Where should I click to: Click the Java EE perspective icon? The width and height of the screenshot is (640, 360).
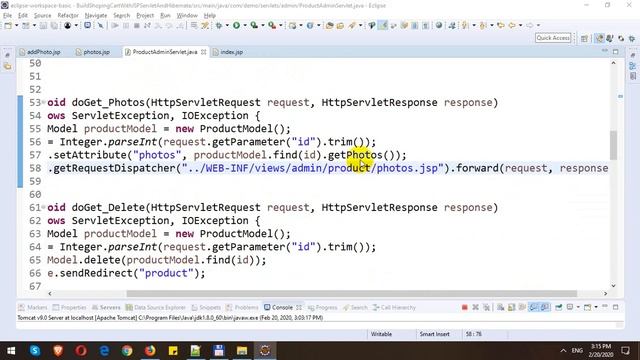click(x=599, y=38)
